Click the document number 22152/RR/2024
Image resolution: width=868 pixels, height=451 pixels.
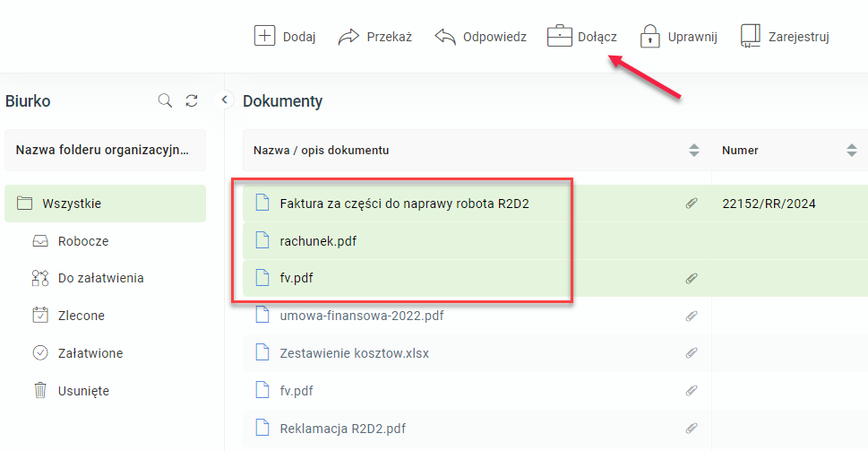point(769,204)
